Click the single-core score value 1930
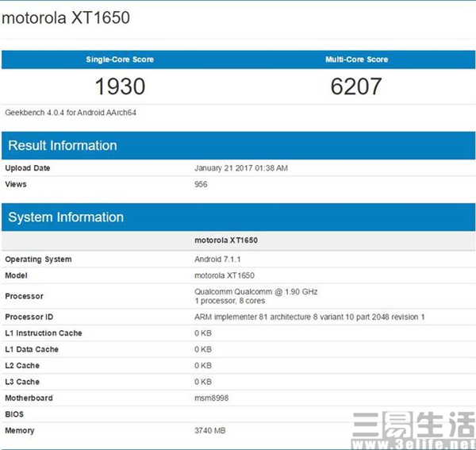Screen dimensions: 476x450 (x=121, y=87)
